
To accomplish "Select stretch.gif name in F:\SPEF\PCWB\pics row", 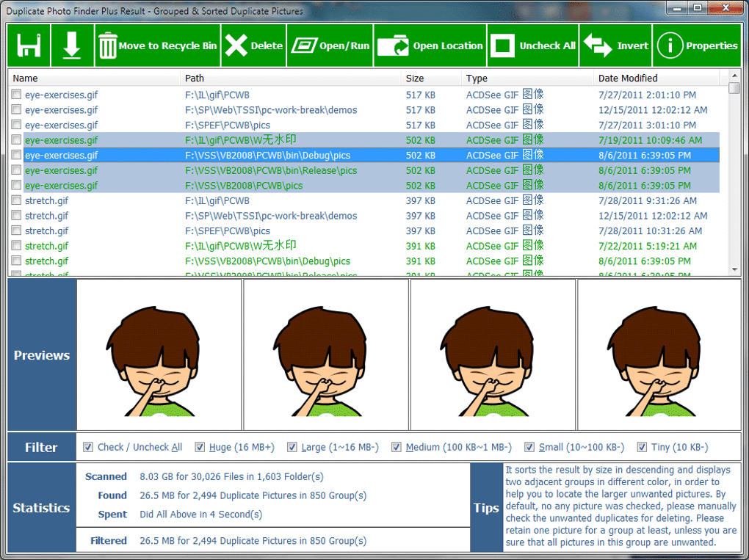I will tap(47, 231).
